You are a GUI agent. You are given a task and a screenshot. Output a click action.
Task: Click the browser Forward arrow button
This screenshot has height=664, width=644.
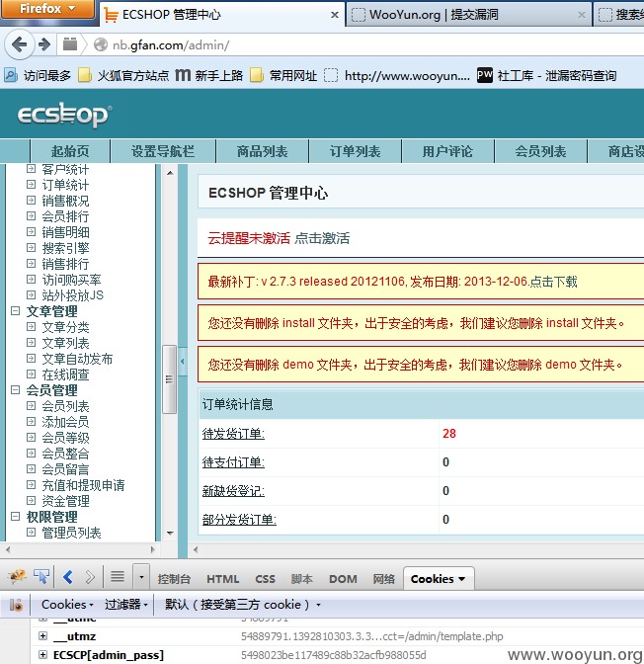coord(44,44)
